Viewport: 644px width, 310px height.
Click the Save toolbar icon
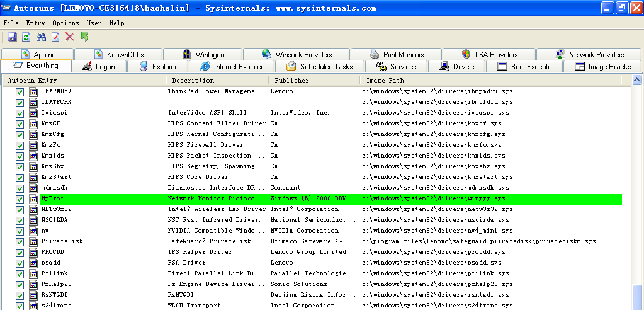click(x=12, y=37)
